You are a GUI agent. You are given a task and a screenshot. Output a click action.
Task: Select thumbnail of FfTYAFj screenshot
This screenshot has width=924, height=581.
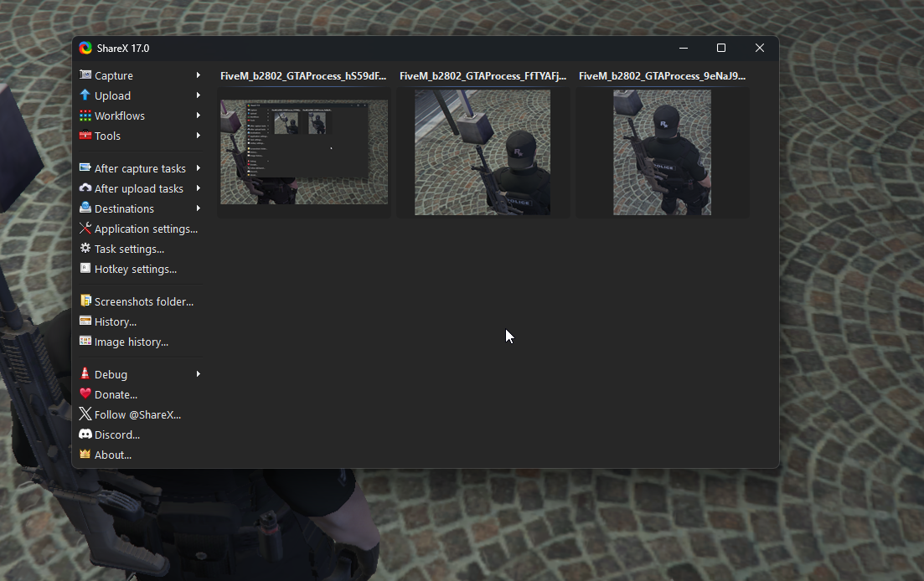click(483, 152)
